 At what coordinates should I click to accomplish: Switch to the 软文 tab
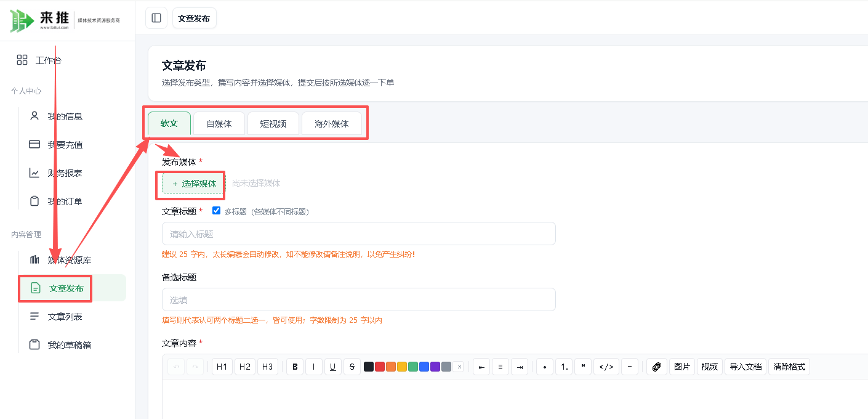tap(169, 123)
